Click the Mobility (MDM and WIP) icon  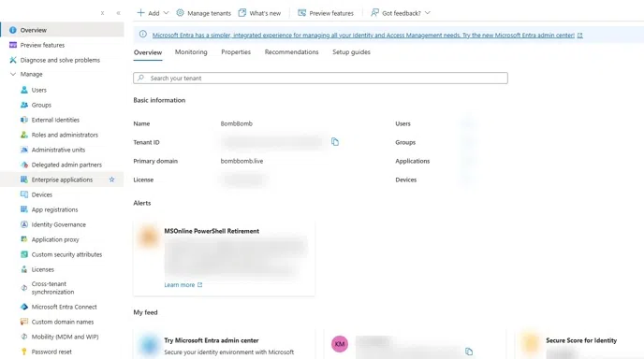click(24, 337)
